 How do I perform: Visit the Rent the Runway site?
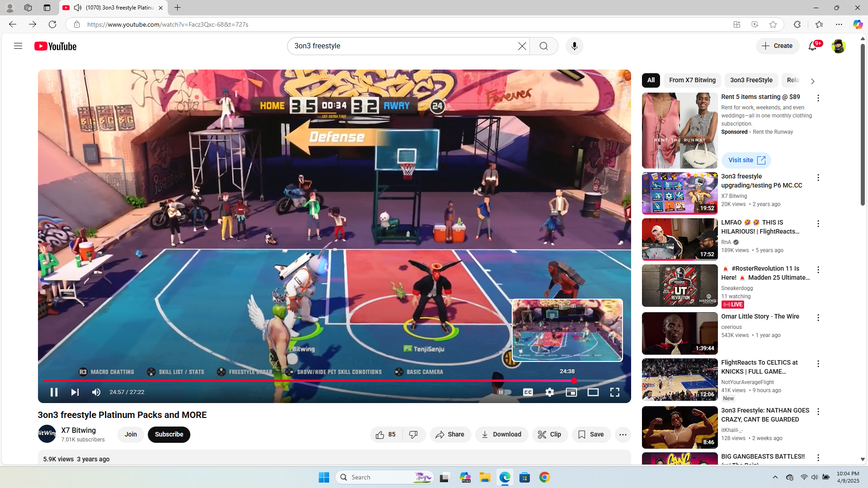[746, 160]
